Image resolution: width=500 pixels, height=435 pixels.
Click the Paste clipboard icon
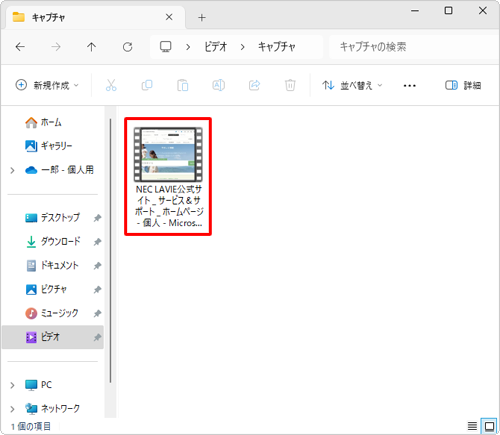(x=183, y=85)
